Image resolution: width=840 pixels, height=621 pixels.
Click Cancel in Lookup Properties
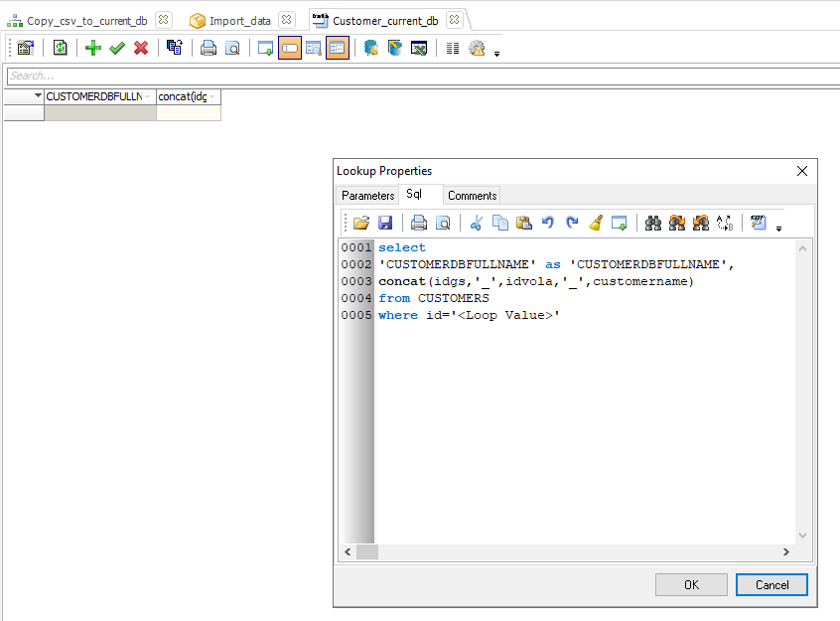tap(771, 584)
